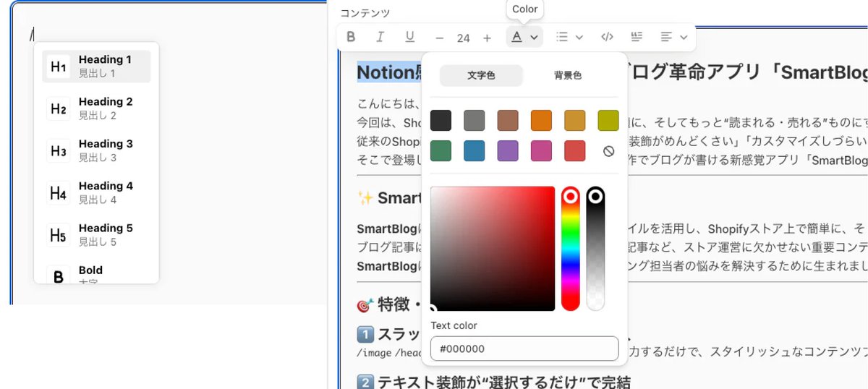Pick the gray color swatch
This screenshot has width=868, height=389.
coord(474,120)
